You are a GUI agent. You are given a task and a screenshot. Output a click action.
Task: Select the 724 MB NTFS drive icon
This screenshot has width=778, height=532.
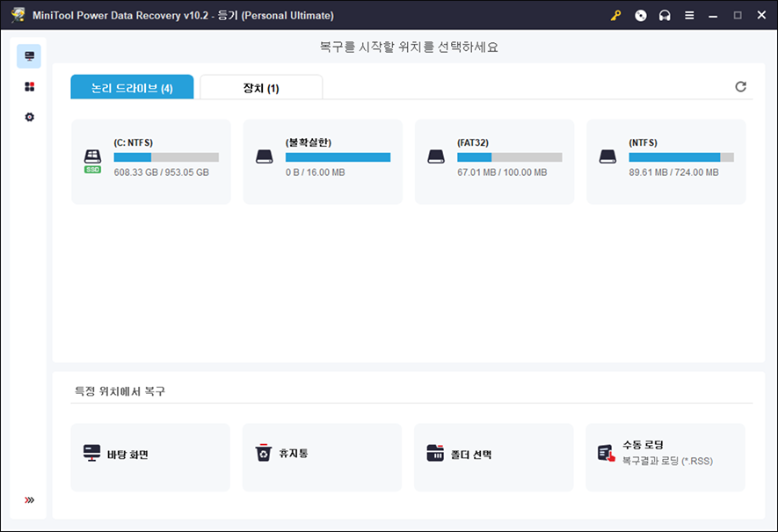pyautogui.click(x=607, y=157)
